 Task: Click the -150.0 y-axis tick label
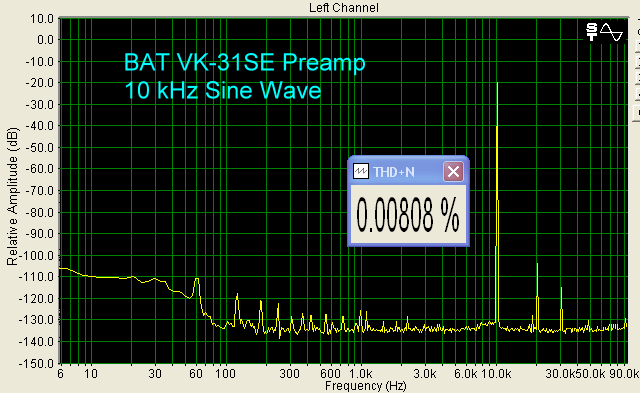pyautogui.click(x=36, y=363)
